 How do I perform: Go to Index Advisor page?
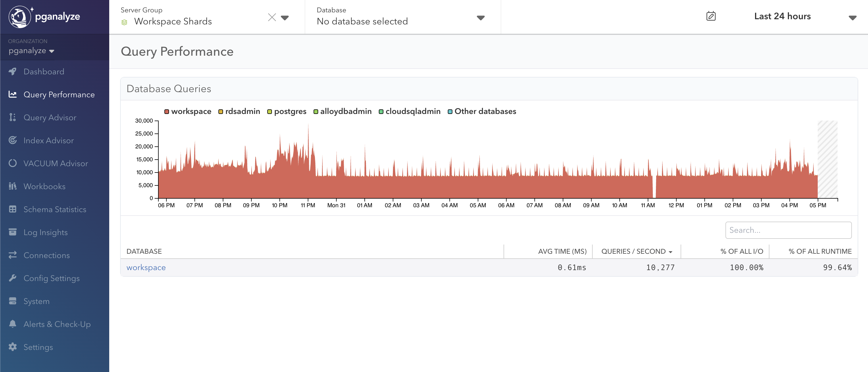49,140
